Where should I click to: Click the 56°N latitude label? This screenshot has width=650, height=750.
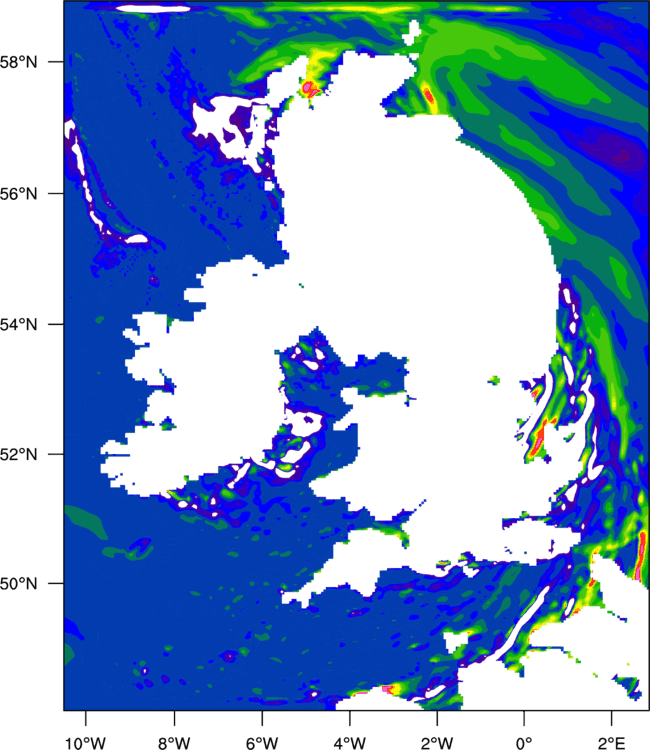(x=18, y=194)
